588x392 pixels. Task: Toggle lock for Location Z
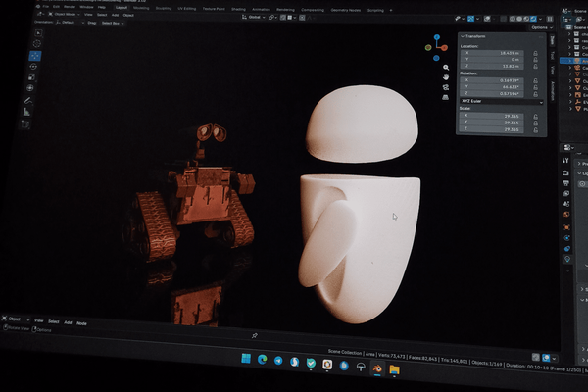click(535, 67)
